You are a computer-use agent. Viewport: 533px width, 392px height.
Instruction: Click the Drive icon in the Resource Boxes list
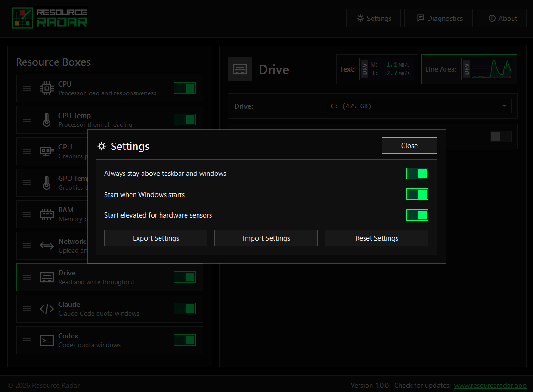coord(47,277)
